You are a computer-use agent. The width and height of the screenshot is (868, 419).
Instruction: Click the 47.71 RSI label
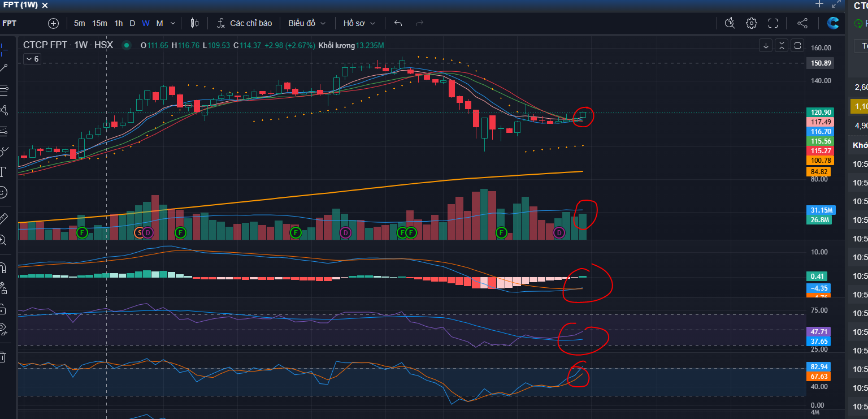click(x=819, y=332)
